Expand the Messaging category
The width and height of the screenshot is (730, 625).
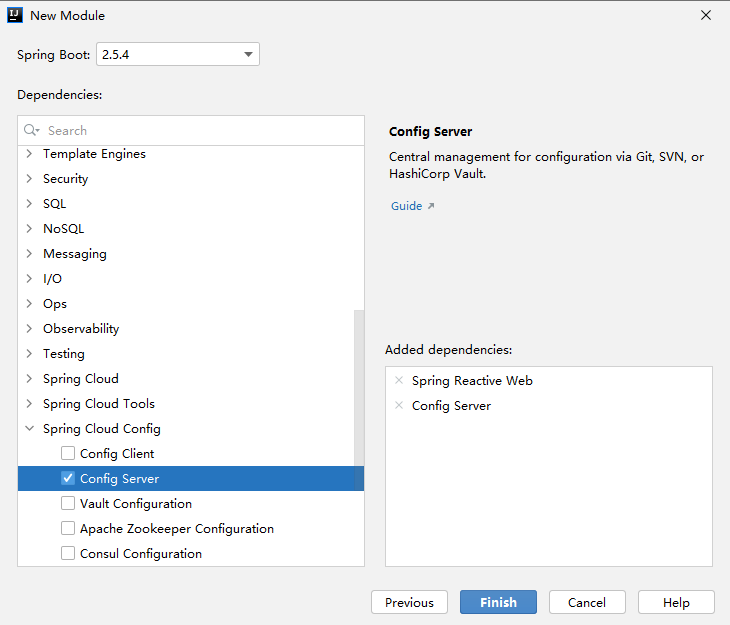click(x=29, y=254)
